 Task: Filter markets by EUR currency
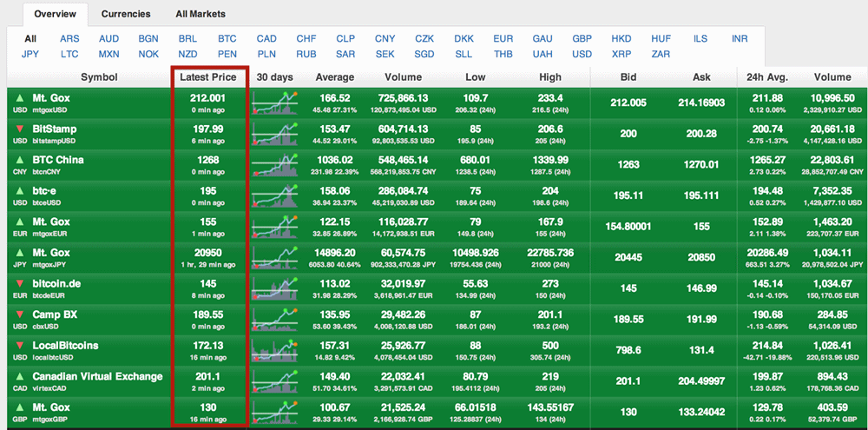tap(503, 39)
